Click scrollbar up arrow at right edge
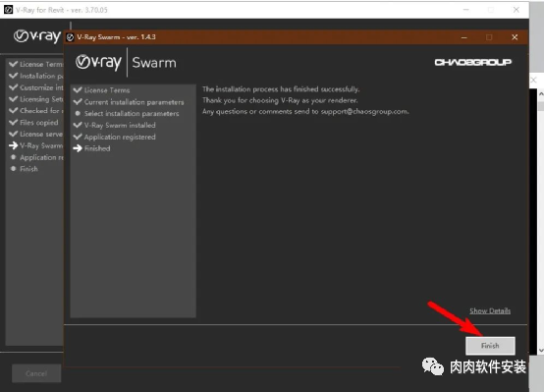 [x=541, y=93]
